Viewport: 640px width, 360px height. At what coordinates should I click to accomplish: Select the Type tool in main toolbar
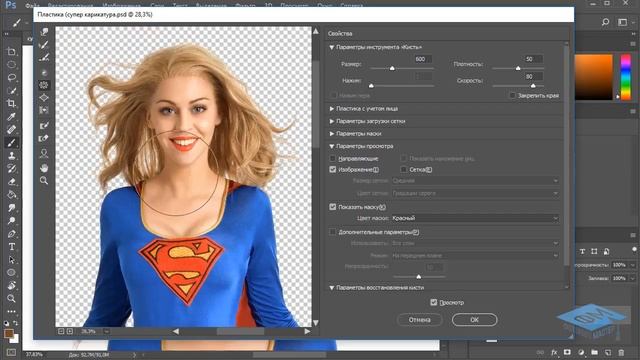(11, 247)
